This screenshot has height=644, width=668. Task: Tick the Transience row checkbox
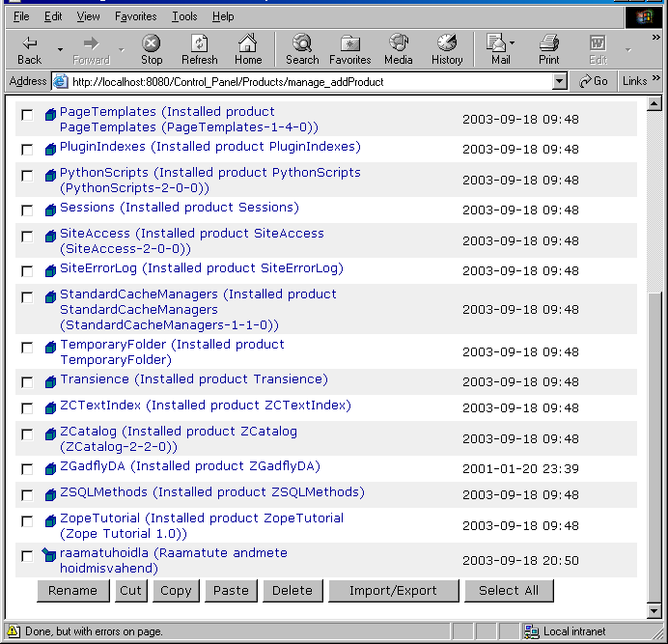[27, 382]
